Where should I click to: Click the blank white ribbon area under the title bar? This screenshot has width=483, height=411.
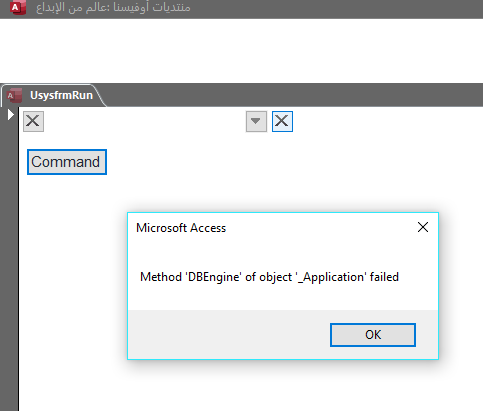[x=241, y=51]
